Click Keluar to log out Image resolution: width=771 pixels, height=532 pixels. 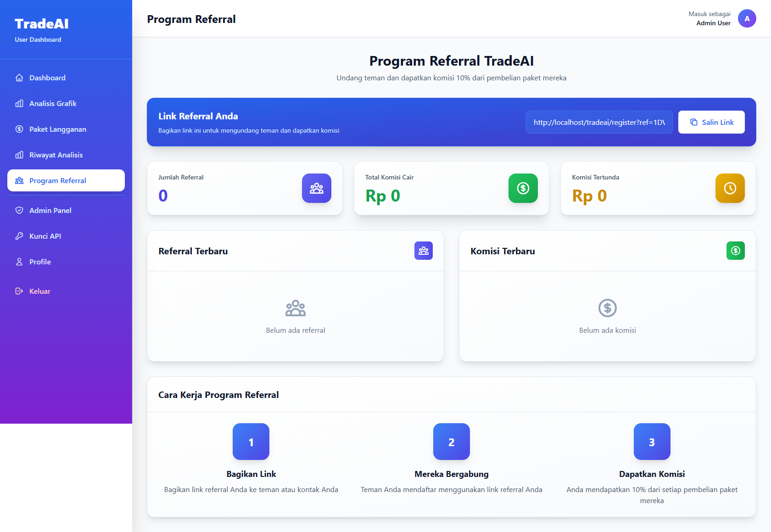[x=39, y=291]
